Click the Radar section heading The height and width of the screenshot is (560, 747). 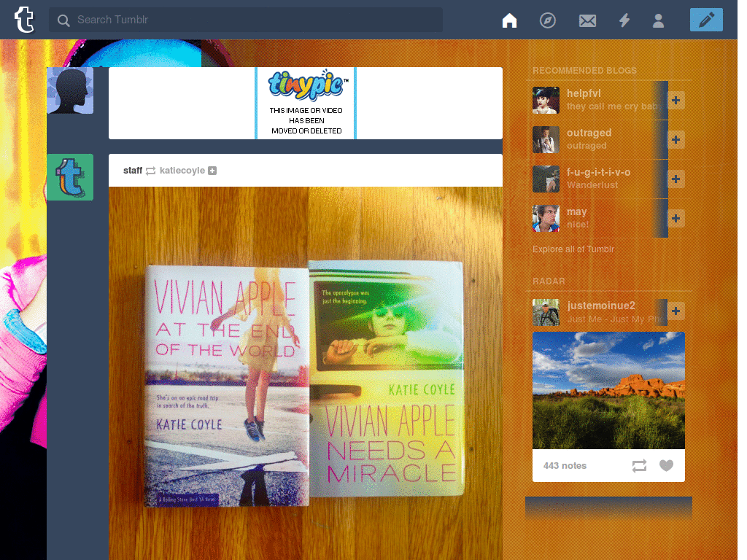(x=549, y=281)
